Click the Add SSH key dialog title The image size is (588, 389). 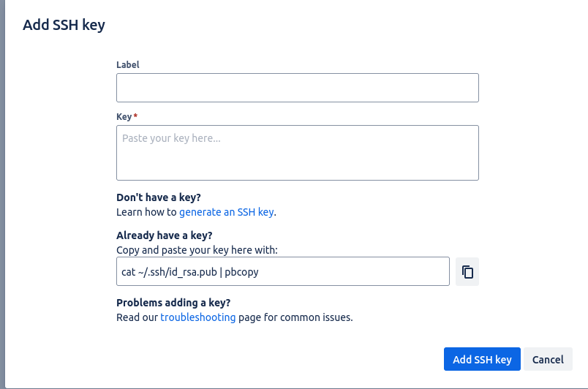pos(64,25)
